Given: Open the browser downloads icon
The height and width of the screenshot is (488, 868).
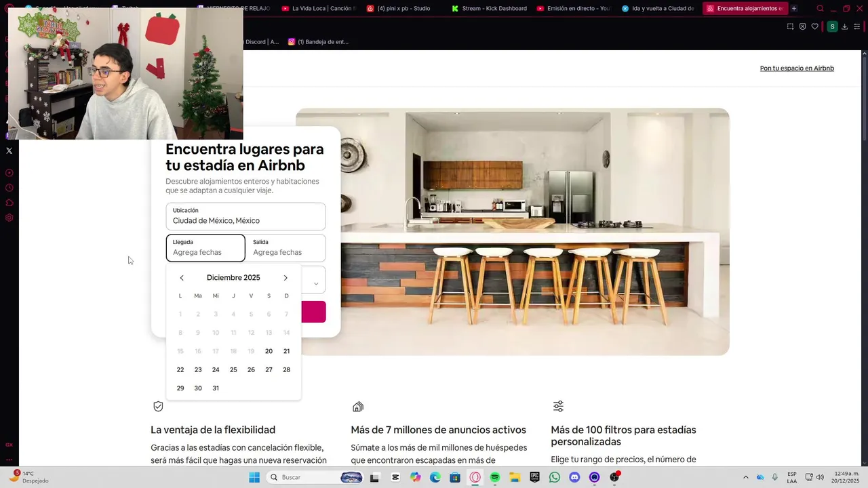Looking at the screenshot, I should click(844, 26).
